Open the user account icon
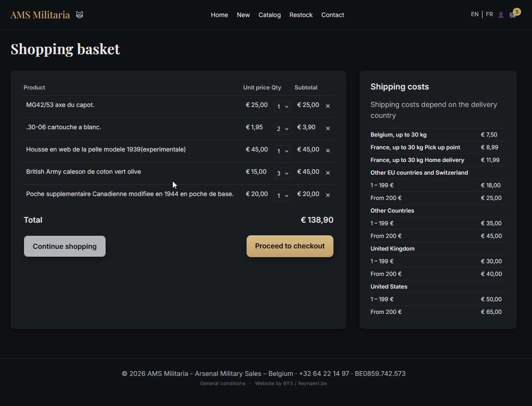The width and height of the screenshot is (532, 406). (501, 15)
